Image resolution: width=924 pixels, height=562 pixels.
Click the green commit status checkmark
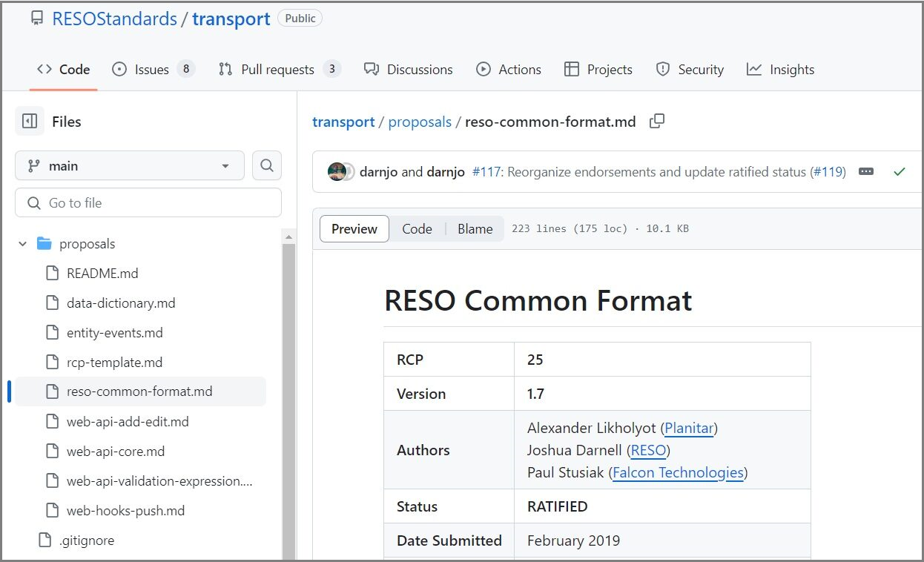coord(900,172)
